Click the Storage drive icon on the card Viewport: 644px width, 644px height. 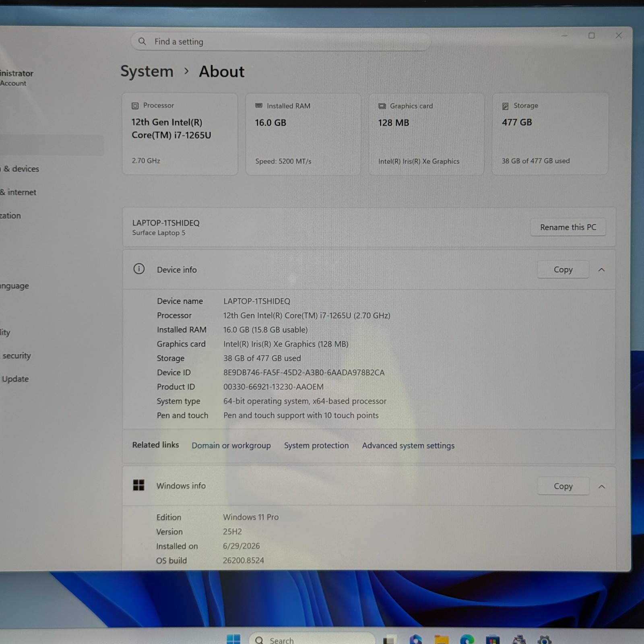point(505,106)
